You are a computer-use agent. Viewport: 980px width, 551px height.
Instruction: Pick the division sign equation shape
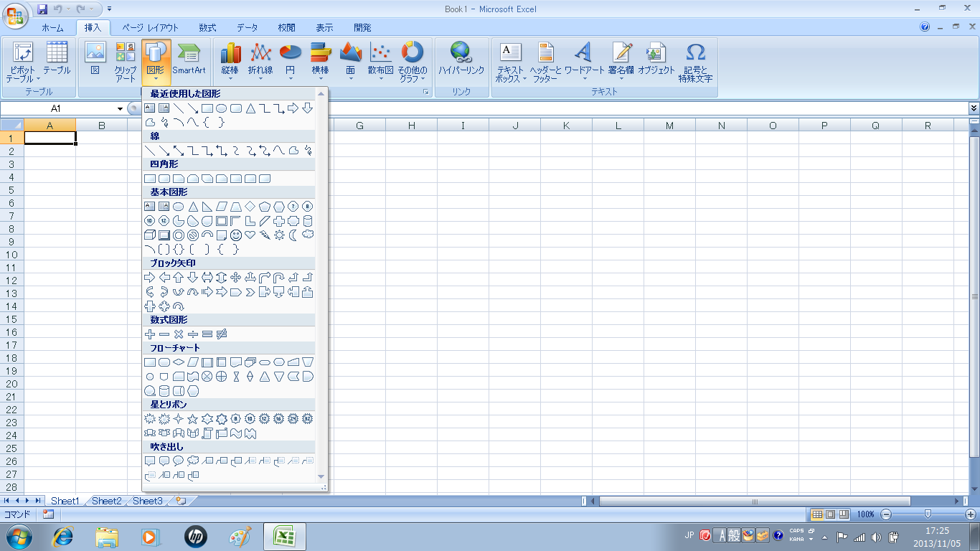coord(193,334)
